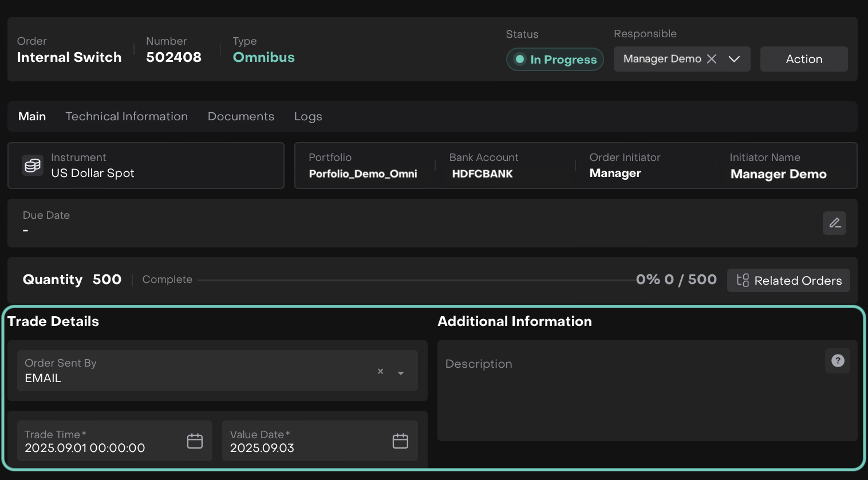Clear the Order Sent By EMAIL selection
The width and height of the screenshot is (868, 480).
[x=380, y=371]
